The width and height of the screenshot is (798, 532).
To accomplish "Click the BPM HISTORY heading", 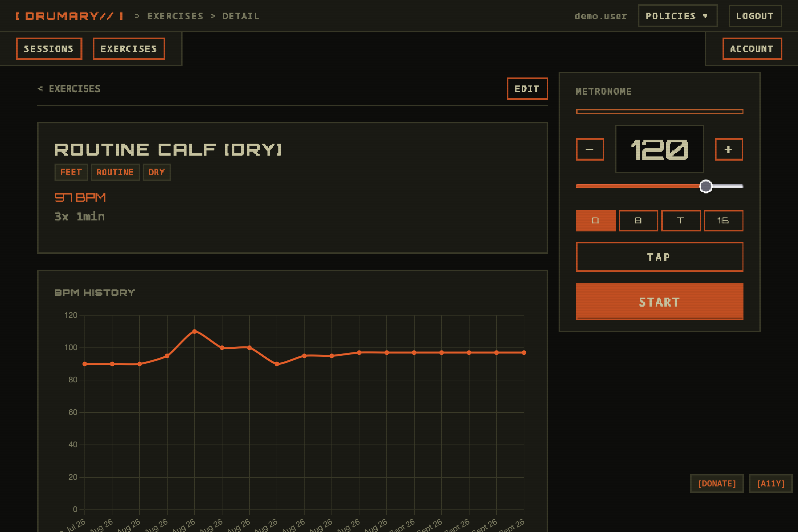I will pyautogui.click(x=95, y=293).
